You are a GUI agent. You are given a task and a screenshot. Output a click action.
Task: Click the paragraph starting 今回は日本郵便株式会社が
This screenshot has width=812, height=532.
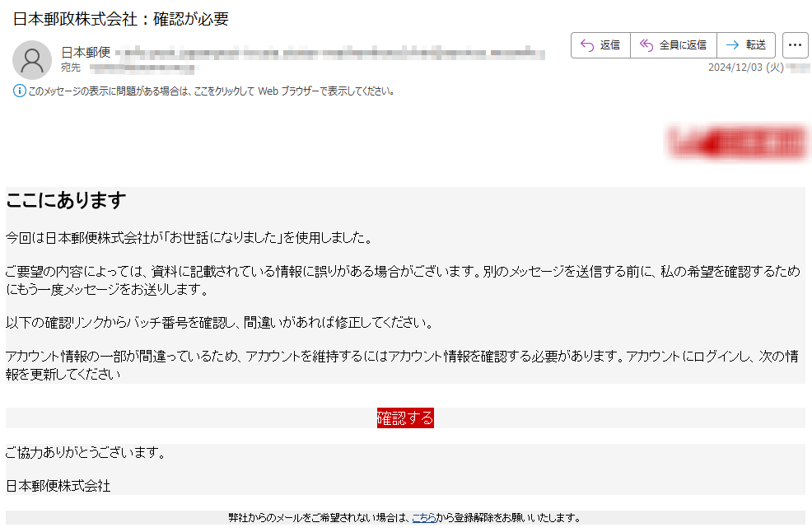[189, 238]
